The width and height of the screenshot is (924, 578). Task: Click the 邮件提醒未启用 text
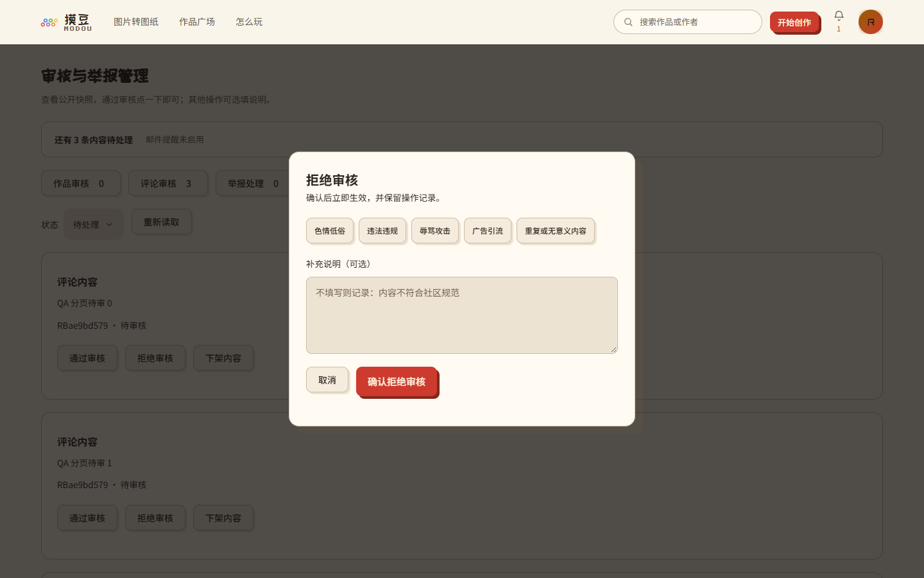(175, 139)
